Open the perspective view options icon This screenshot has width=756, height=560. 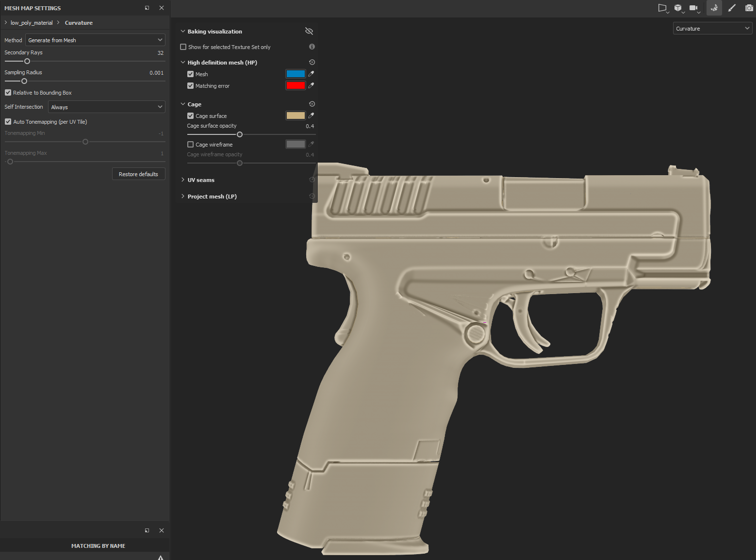pyautogui.click(x=662, y=8)
